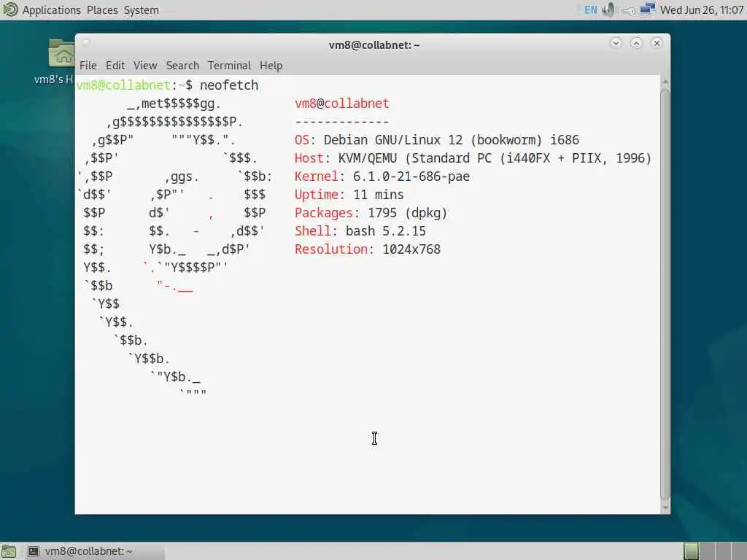Click the key icon in the system tray
The width and height of the screenshot is (747, 560).
628,10
